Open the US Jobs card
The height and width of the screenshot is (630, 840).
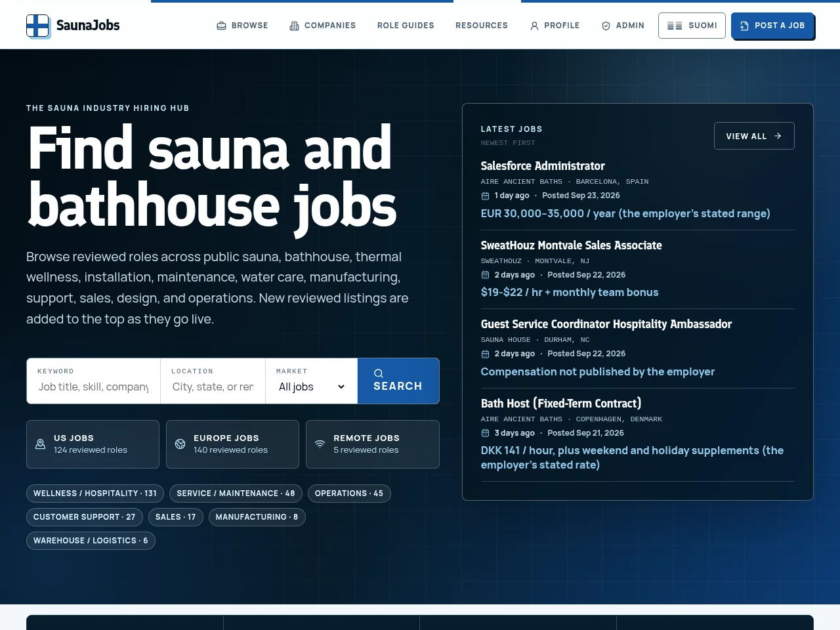coord(93,444)
